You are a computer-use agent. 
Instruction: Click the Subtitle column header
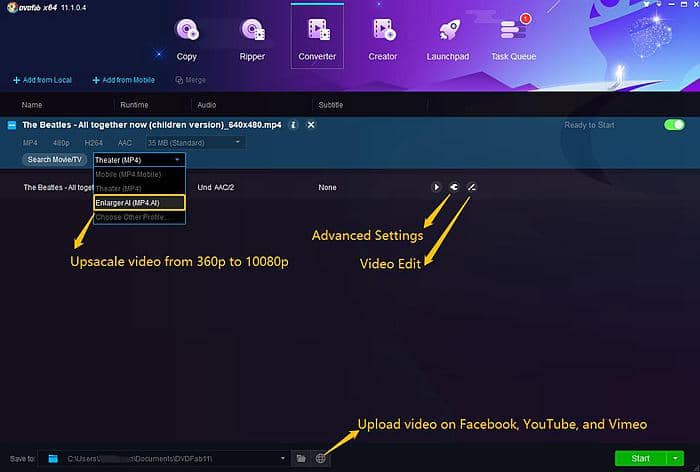pyautogui.click(x=330, y=105)
